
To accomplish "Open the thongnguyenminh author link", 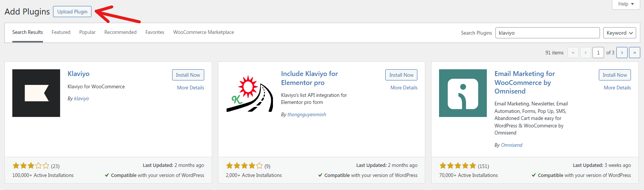I will [x=307, y=114].
